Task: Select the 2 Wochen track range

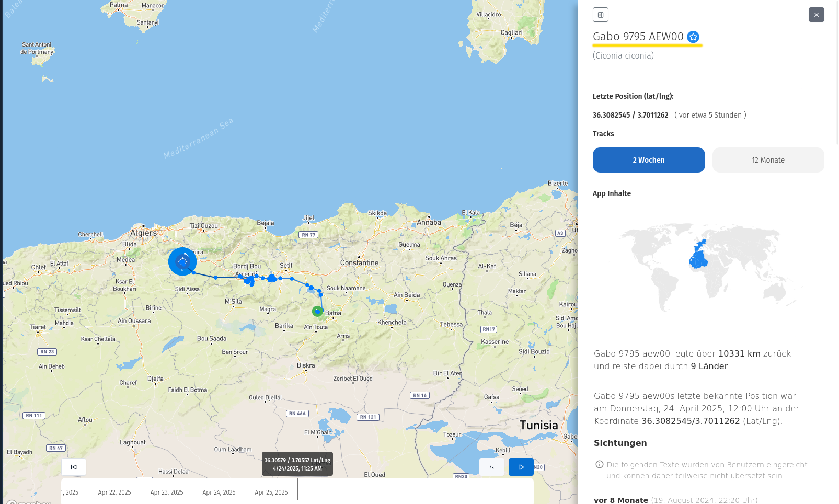Action: pyautogui.click(x=649, y=160)
